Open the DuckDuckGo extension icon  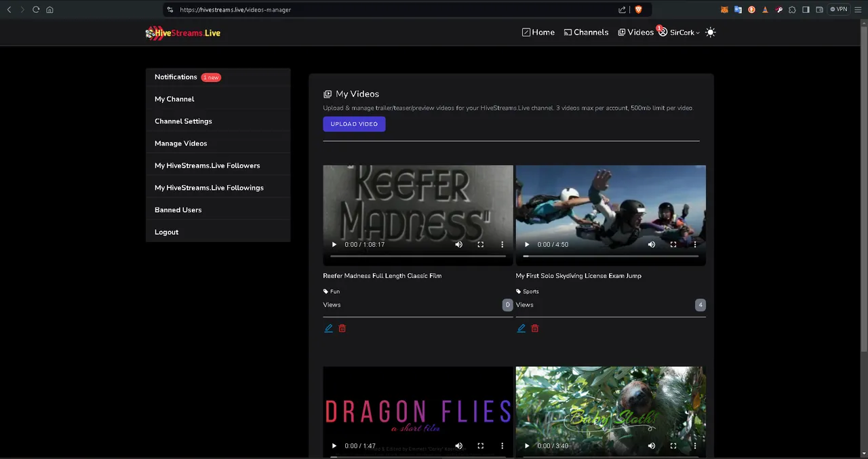751,9
